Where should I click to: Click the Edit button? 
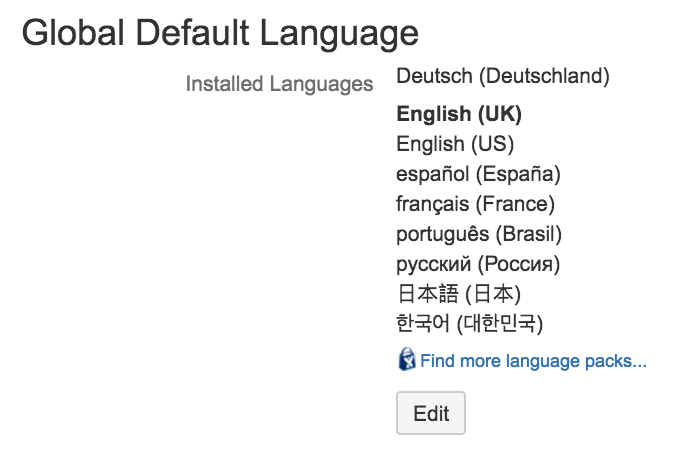(431, 413)
